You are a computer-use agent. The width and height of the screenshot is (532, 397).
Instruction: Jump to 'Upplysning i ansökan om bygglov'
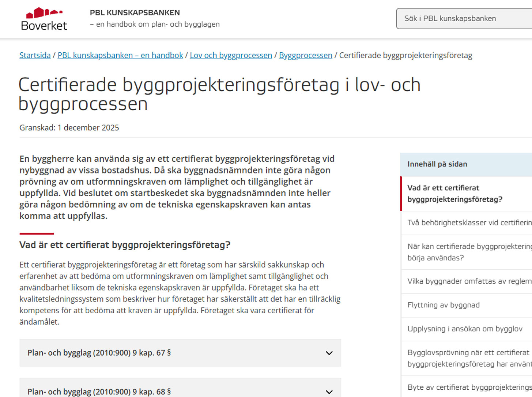pos(465,329)
